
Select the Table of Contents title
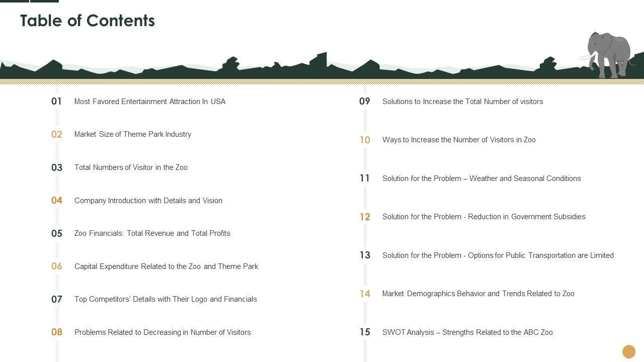pos(88,21)
